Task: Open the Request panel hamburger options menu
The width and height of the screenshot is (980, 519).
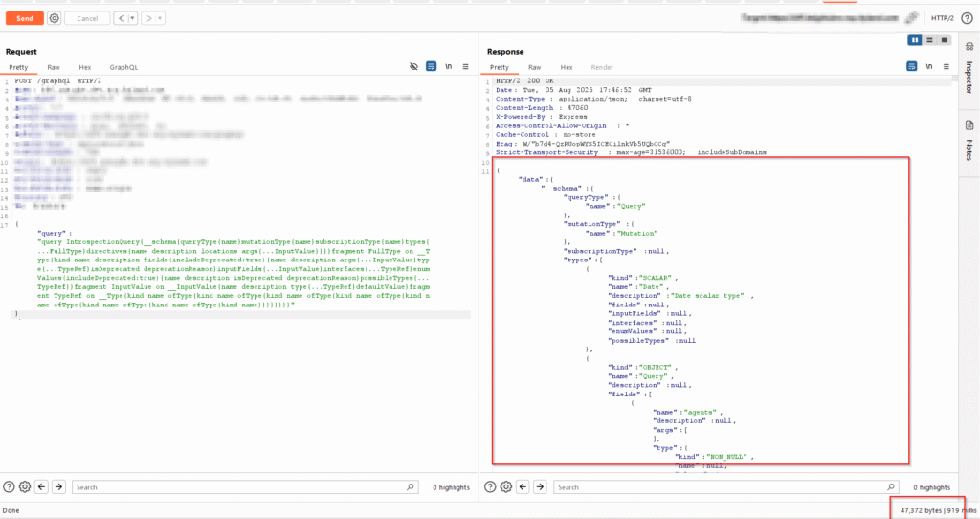Action: tap(465, 67)
